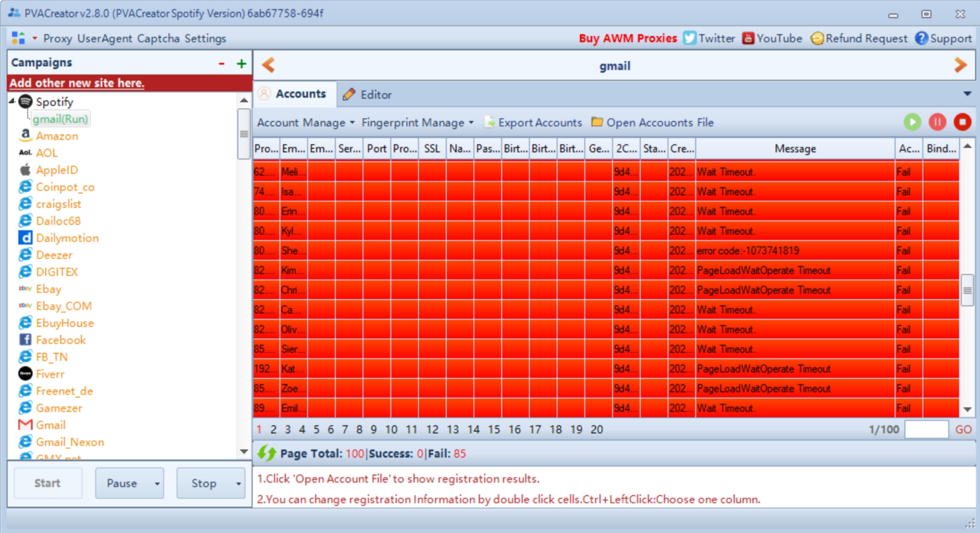The height and width of the screenshot is (533, 980).
Task: Go to next campaign orange arrow
Action: [x=960, y=65]
